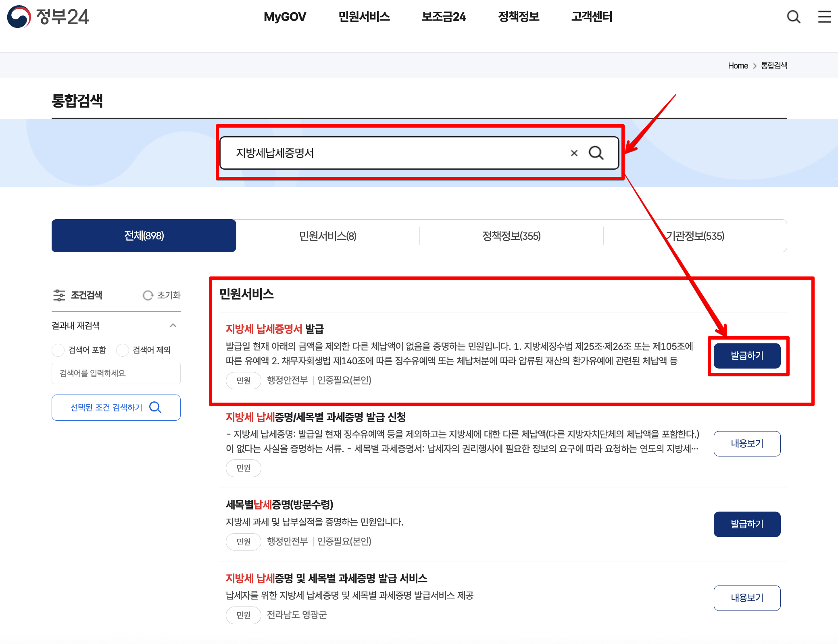The image size is (838, 644).
Task: Reset filters with the 초기화 icon
Action: pos(147,295)
